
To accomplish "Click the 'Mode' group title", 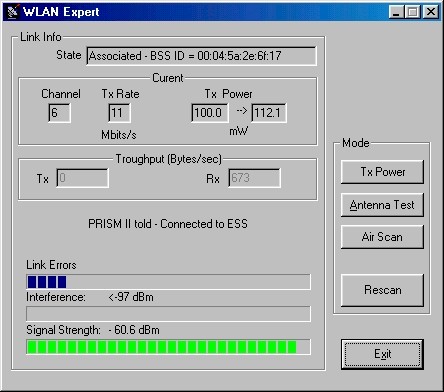I will point(356,143).
